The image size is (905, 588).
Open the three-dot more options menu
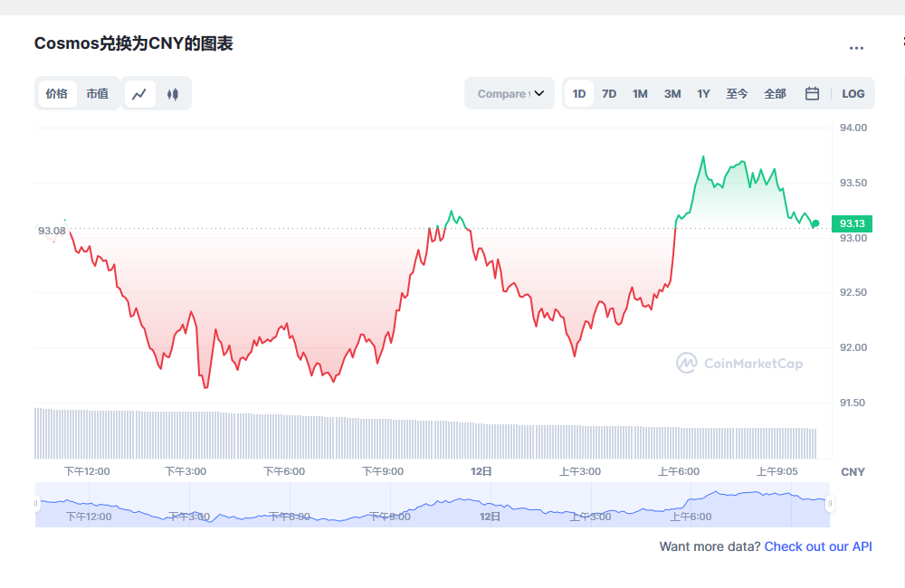point(856,48)
